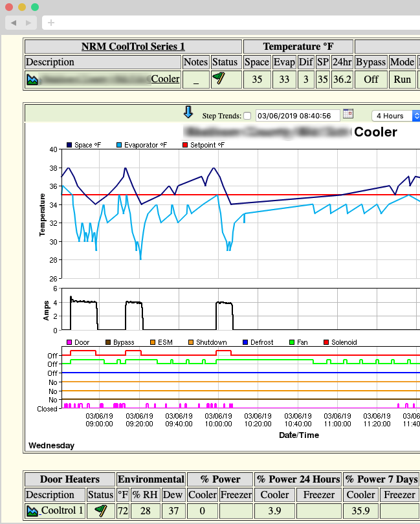Click the 10:00:00 time axis label

point(218,420)
